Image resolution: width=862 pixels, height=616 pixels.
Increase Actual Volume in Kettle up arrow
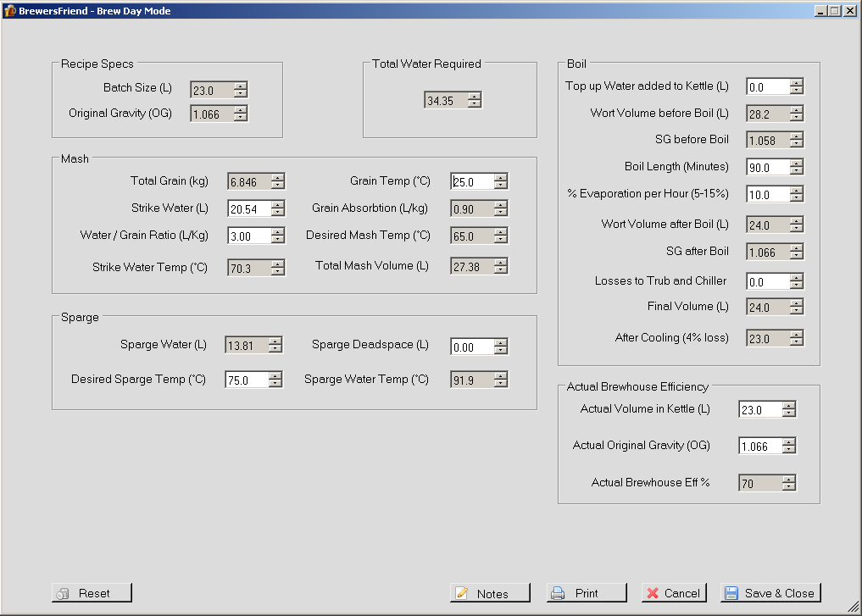[789, 406]
